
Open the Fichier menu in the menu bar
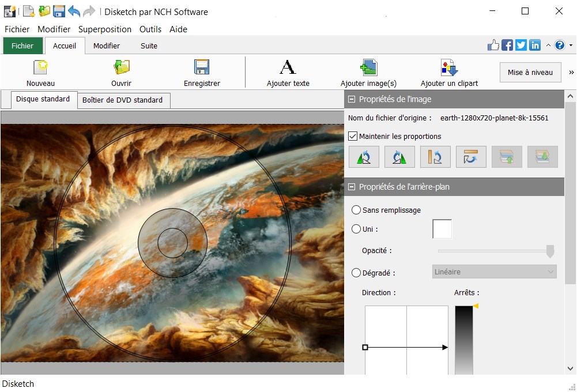tap(17, 29)
